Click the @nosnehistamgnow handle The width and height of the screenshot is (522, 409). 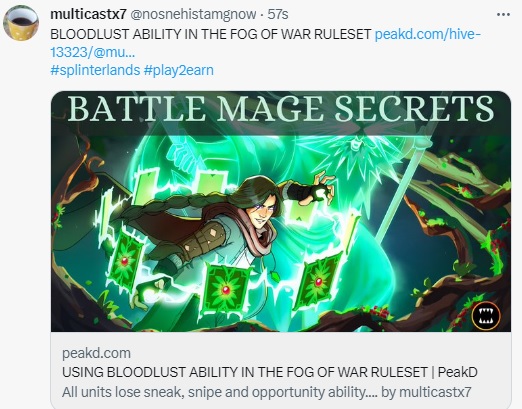193,14
